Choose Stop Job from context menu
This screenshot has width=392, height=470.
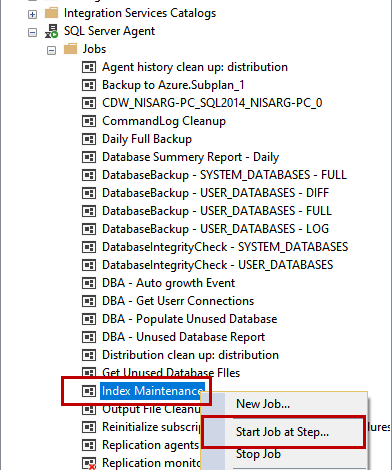(258, 454)
